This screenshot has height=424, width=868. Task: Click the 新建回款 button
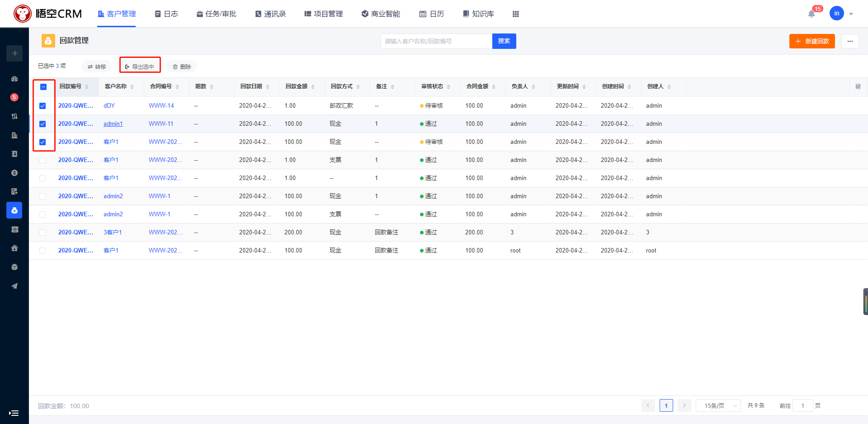point(812,41)
